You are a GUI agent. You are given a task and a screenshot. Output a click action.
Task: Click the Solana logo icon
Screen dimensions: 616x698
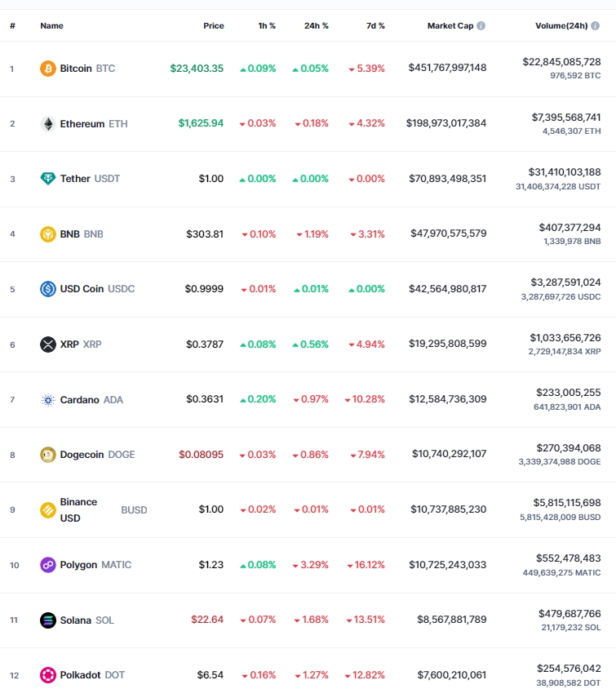click(x=48, y=620)
